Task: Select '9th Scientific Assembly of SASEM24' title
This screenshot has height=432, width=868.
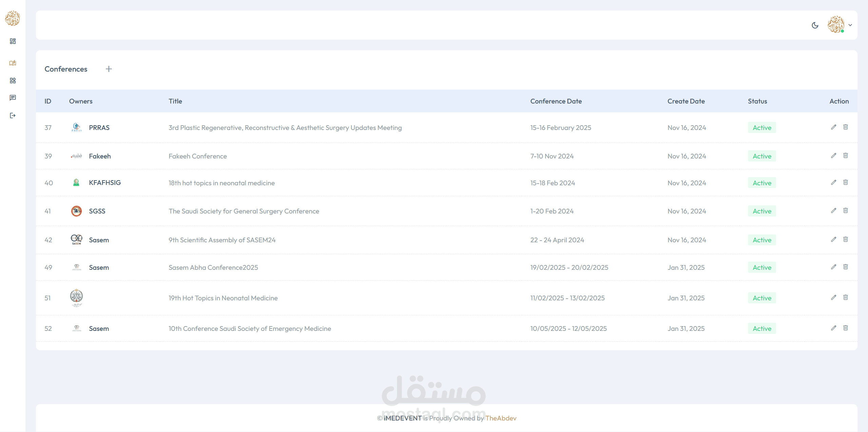Action: 222,240
